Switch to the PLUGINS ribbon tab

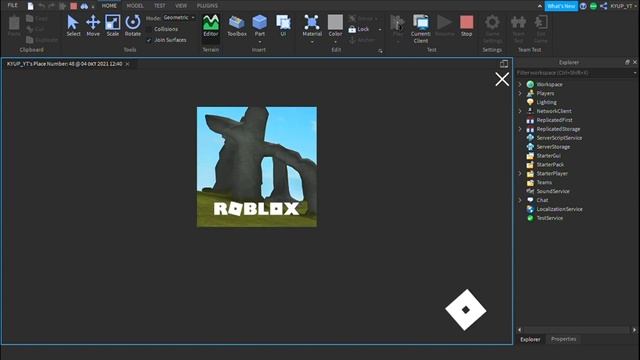(207, 6)
